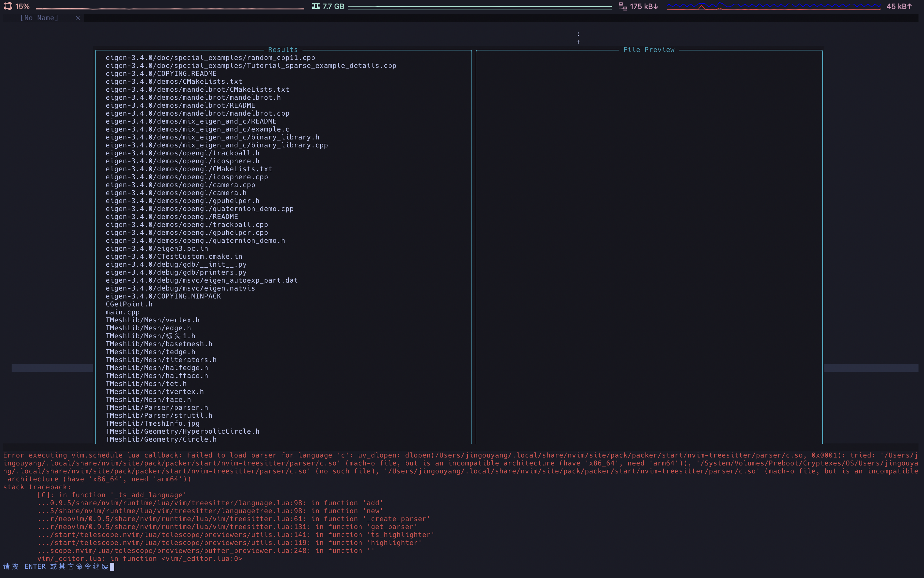This screenshot has width=924, height=578.
Task: Click the 175 kB download speed reading
Action: [644, 6]
